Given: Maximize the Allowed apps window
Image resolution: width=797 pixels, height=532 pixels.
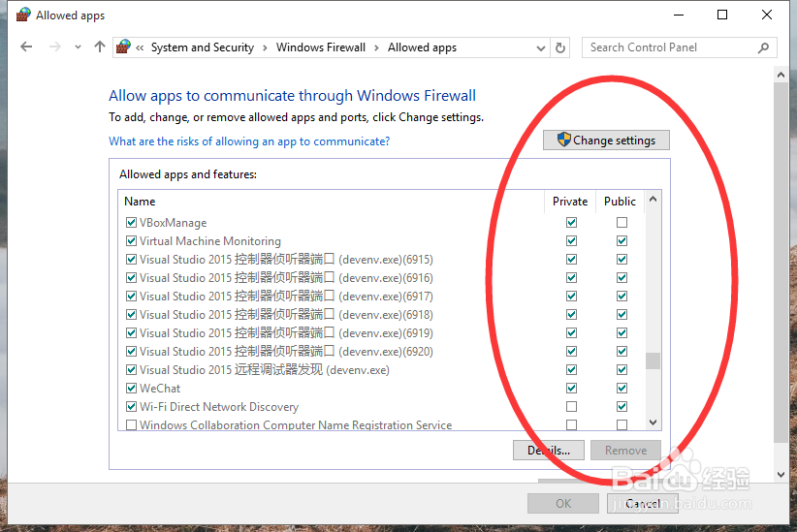Looking at the screenshot, I should [721, 15].
